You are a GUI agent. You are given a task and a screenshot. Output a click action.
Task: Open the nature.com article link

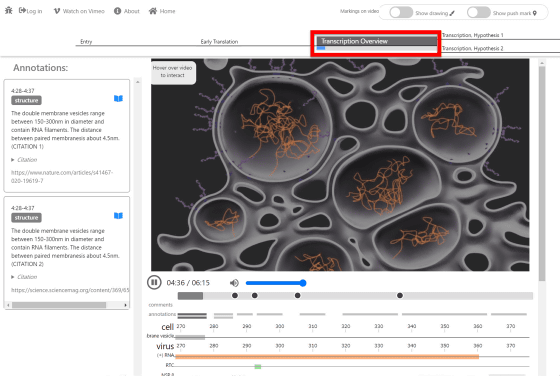point(62,177)
